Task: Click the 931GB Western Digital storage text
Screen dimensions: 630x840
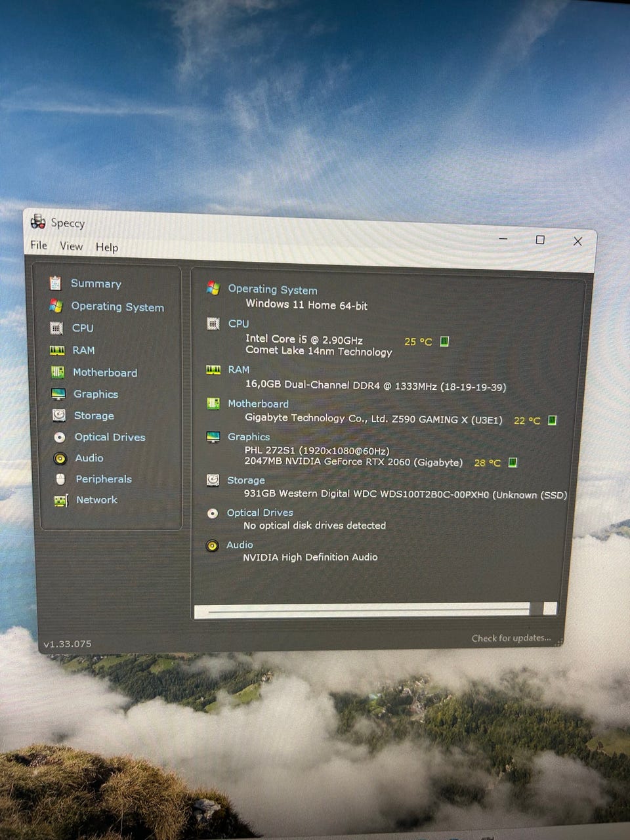Action: pyautogui.click(x=405, y=494)
